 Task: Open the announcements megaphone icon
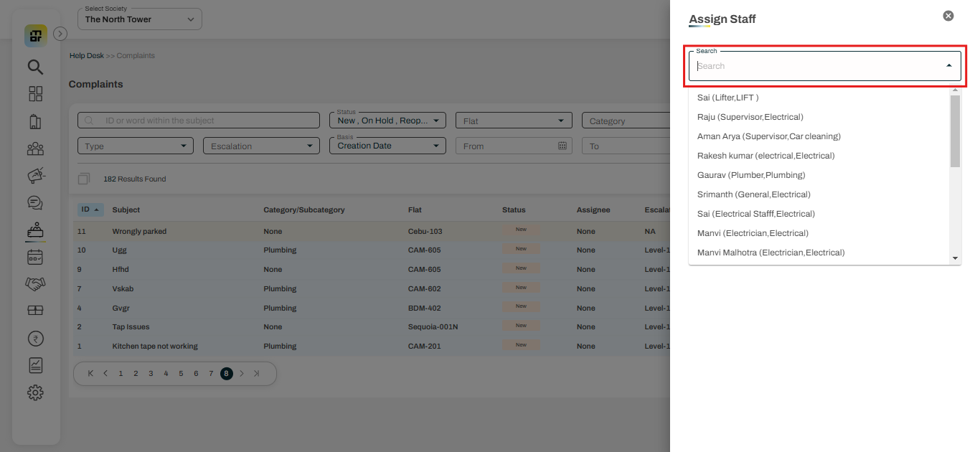pos(35,175)
